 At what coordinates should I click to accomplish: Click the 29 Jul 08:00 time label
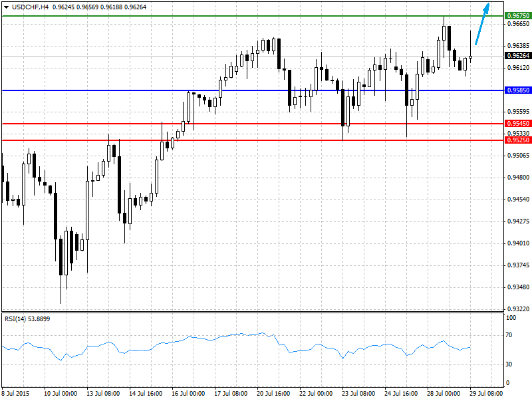tap(486, 393)
